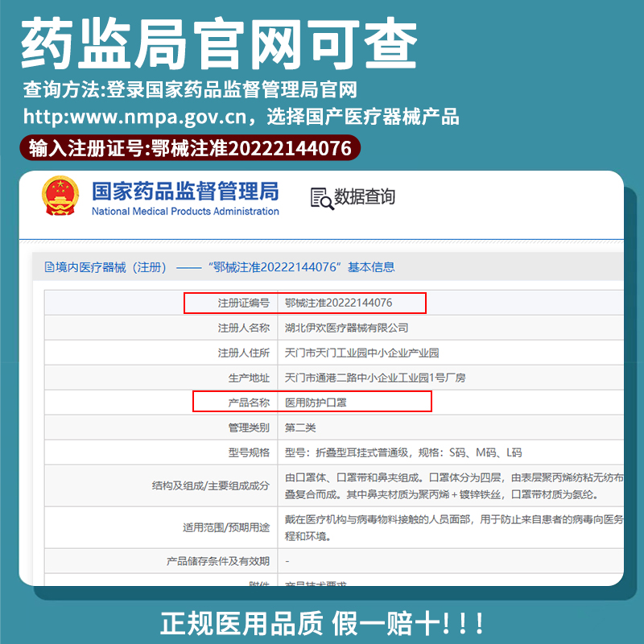Click the NMPA national emblem logo
The height and width of the screenshot is (644, 644).
[x=60, y=197]
